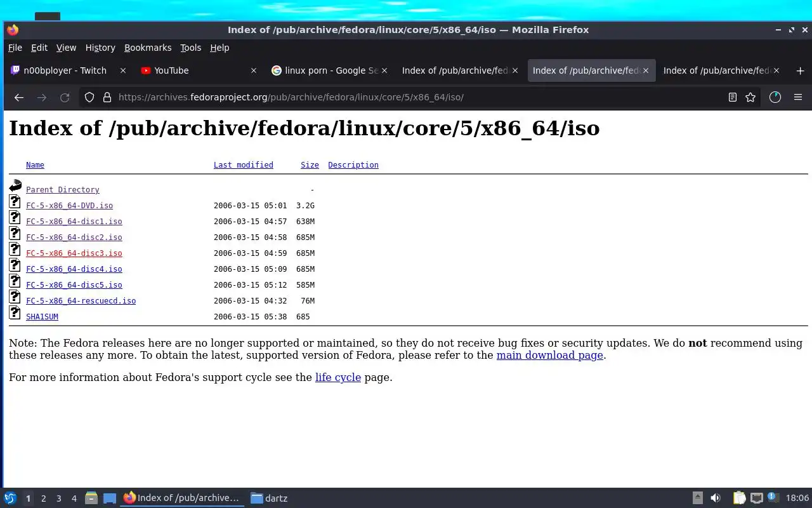
Task: Switch to workspace 2 in taskbar
Action: click(x=44, y=498)
